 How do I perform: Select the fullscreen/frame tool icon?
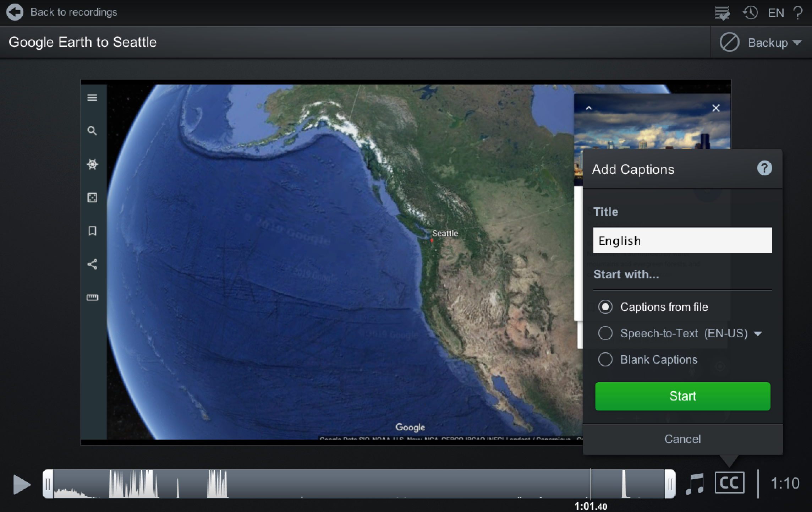tap(93, 197)
